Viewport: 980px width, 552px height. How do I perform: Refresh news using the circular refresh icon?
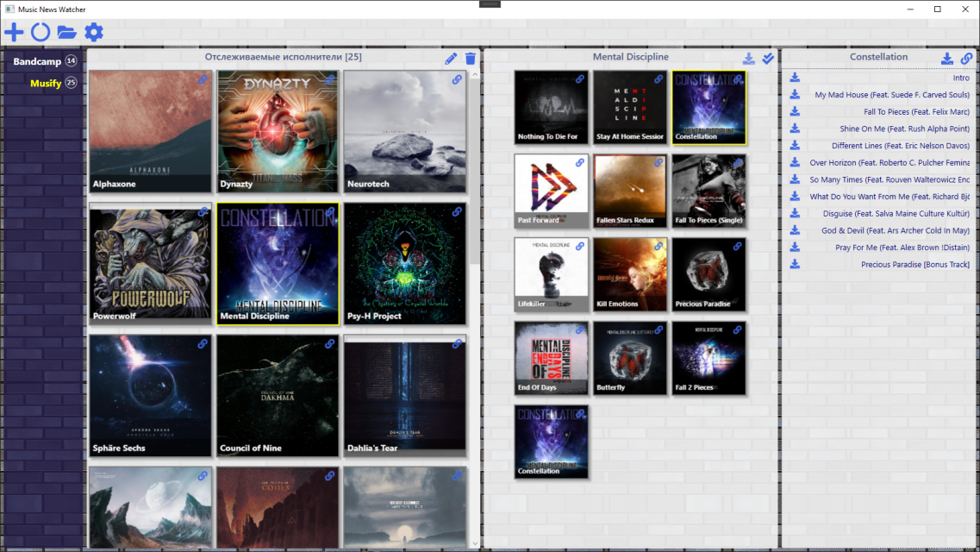41,32
